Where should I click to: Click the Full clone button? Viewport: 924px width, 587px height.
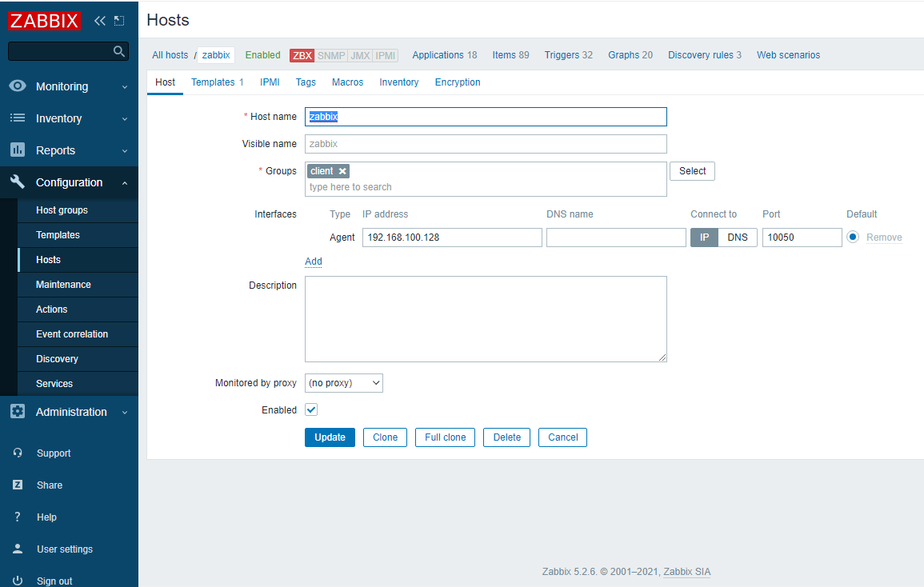pyautogui.click(x=446, y=437)
